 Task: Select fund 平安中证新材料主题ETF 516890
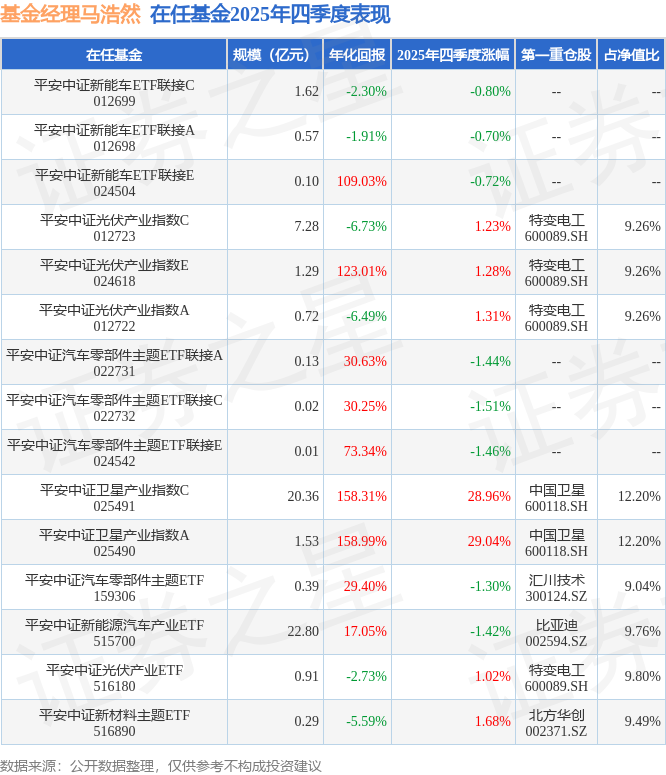(114, 722)
